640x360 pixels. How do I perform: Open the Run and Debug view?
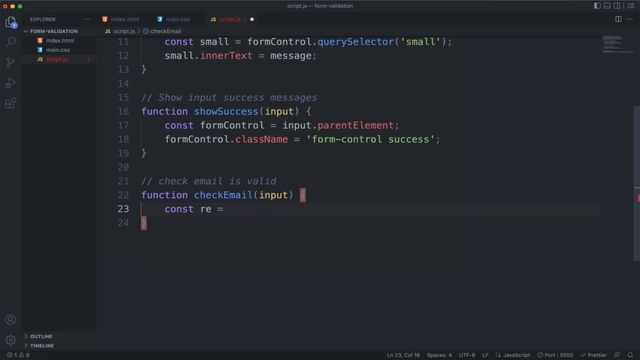(x=11, y=82)
